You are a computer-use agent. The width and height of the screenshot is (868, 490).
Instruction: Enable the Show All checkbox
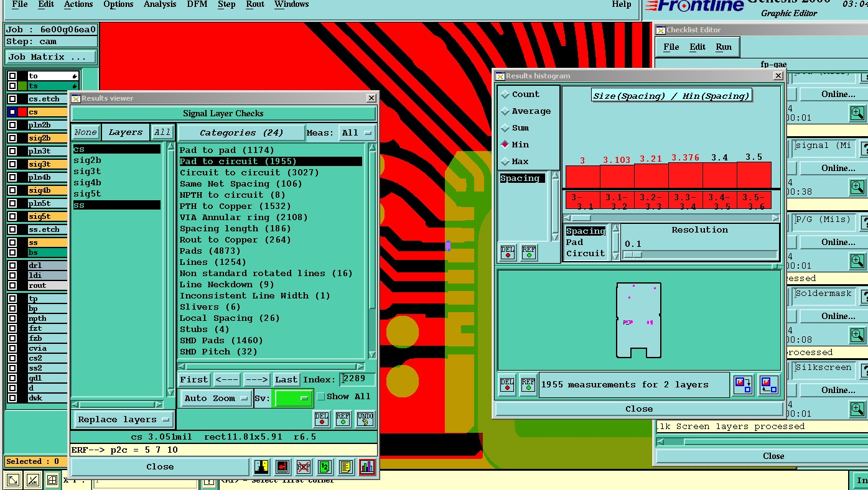[321, 397]
